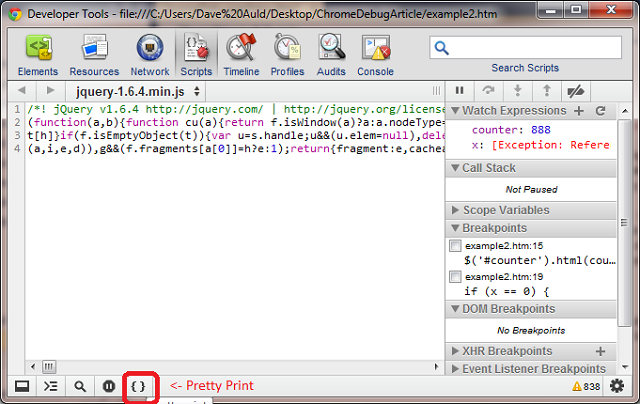The width and height of the screenshot is (640, 404).
Task: Step over next function call
Action: coord(488,91)
